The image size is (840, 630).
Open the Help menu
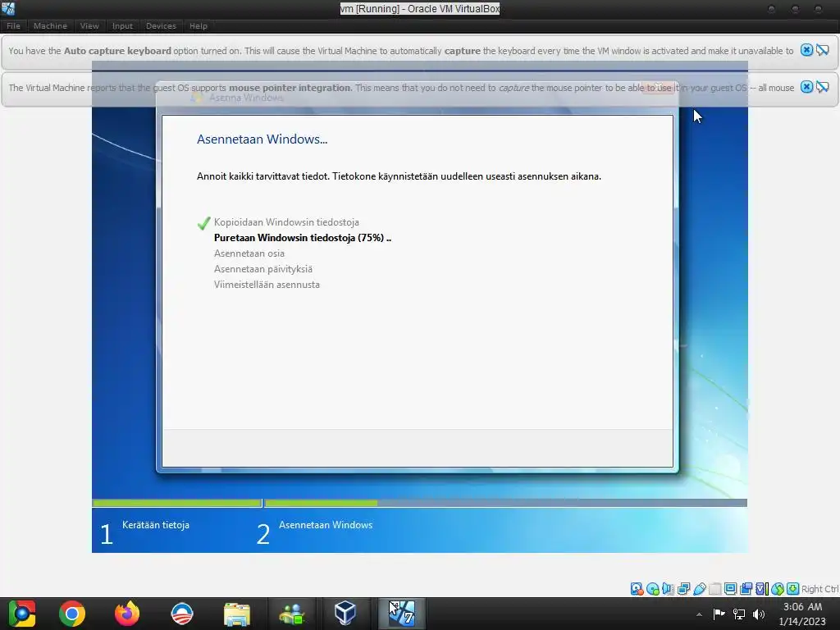coord(199,25)
